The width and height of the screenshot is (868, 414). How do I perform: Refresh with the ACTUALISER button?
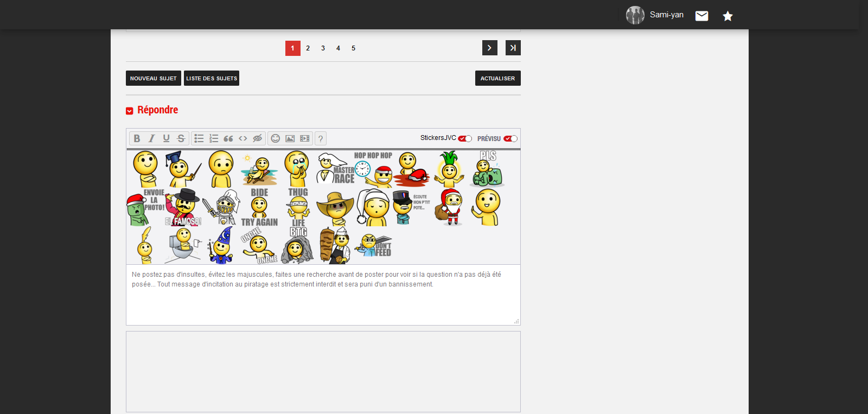pos(497,78)
